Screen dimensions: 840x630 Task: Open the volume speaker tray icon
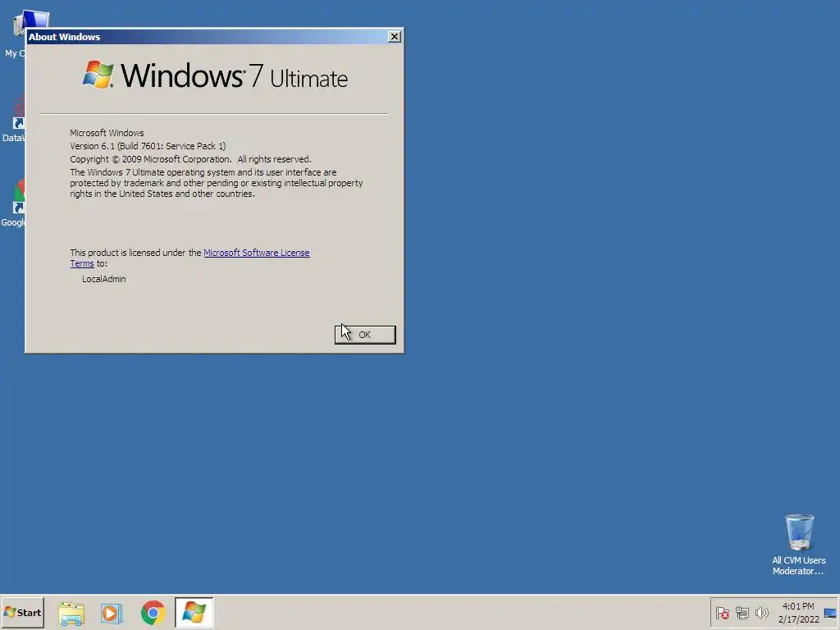(761, 612)
